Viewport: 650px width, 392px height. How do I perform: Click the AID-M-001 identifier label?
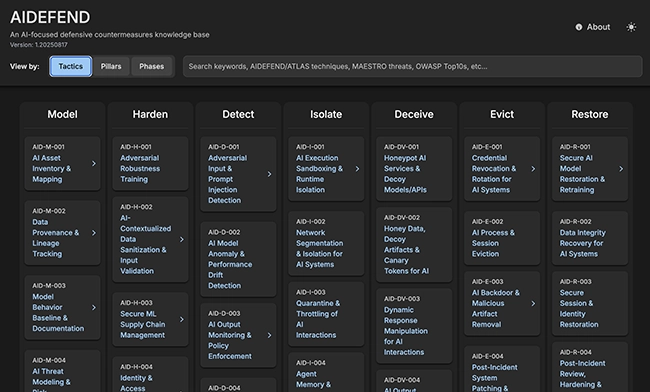(x=49, y=147)
